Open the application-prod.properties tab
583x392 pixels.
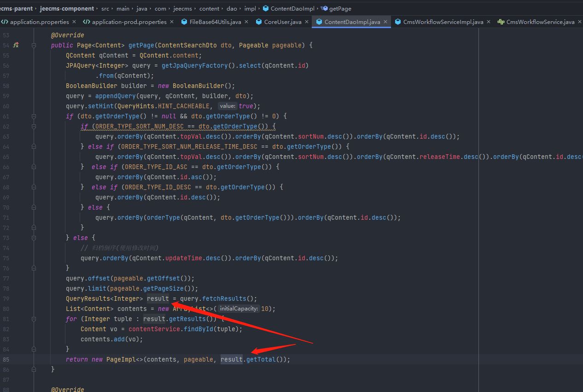(129, 22)
